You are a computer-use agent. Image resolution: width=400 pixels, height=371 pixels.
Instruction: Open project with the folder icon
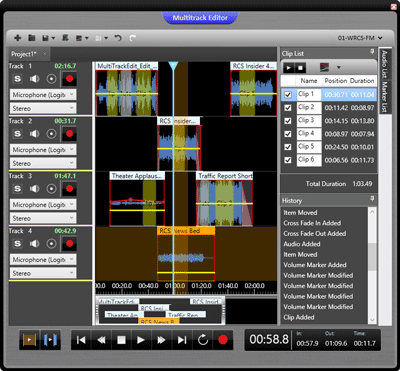coord(32,38)
